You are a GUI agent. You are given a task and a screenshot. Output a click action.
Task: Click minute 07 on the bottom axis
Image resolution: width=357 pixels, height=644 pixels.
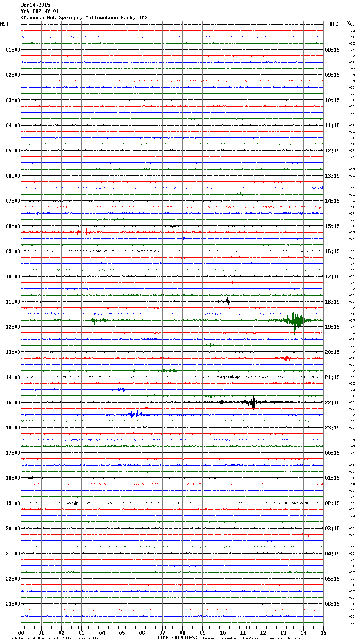[x=163, y=633]
